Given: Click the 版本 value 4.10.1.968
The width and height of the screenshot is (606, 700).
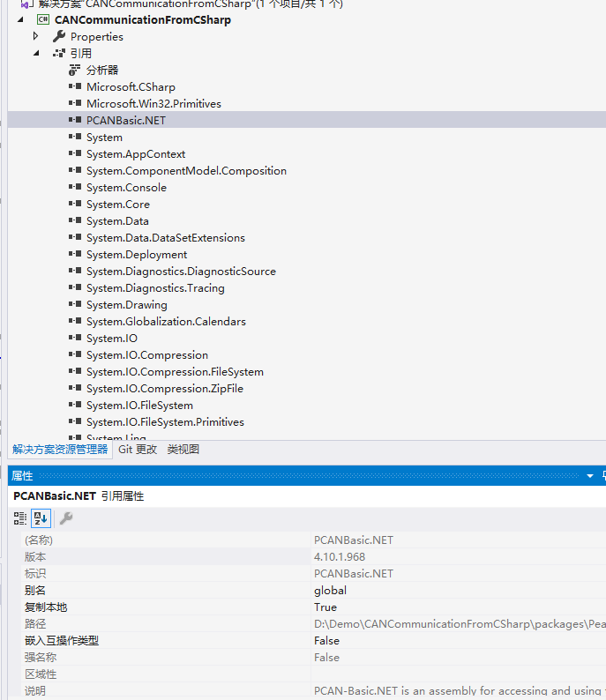Looking at the screenshot, I should [340, 556].
